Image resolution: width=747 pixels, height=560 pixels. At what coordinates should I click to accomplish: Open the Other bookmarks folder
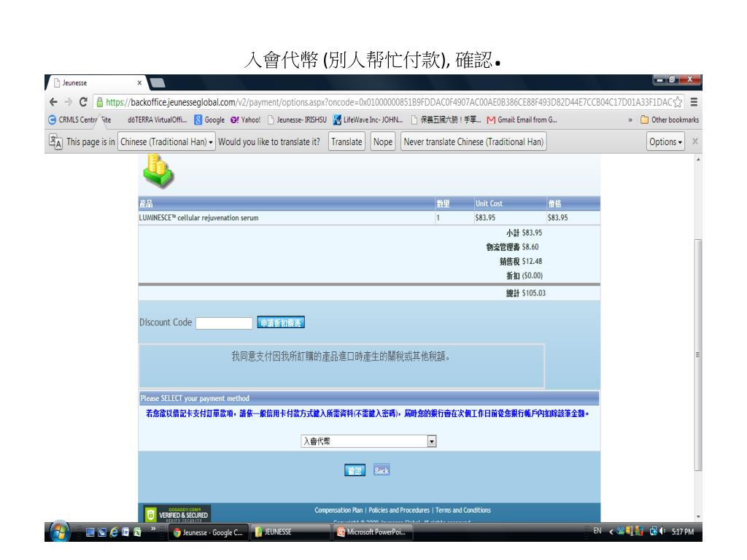(x=670, y=120)
